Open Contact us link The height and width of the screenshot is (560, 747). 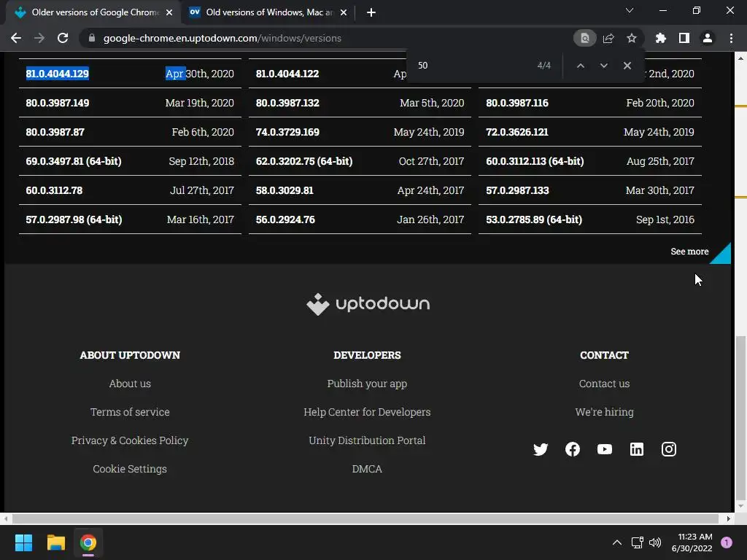604,384
